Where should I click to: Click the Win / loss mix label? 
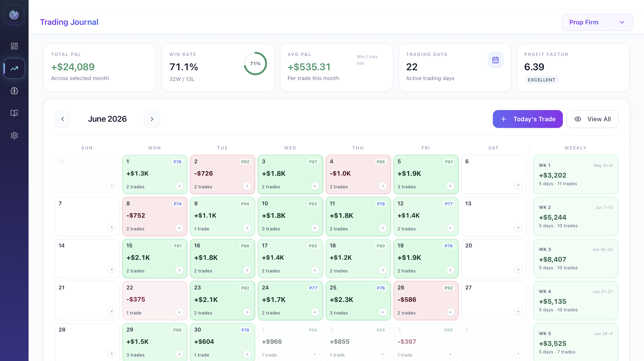[367, 60]
